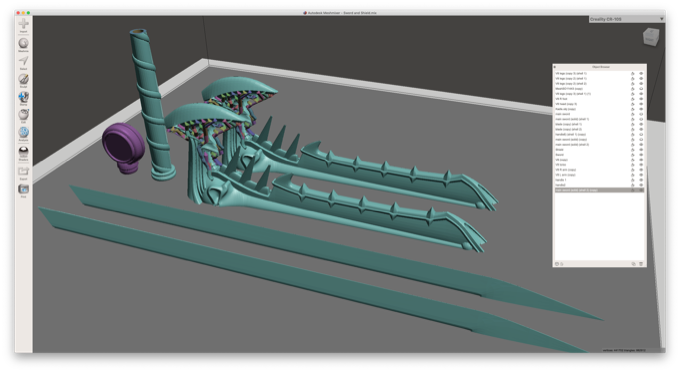Open the Stamp tool
Screen dimensions: 680x372
pyautogui.click(x=23, y=97)
